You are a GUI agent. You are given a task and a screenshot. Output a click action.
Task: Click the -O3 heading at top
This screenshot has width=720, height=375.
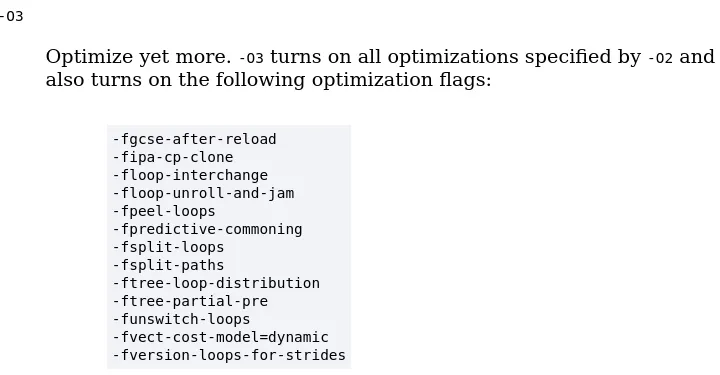pyautogui.click(x=11, y=17)
